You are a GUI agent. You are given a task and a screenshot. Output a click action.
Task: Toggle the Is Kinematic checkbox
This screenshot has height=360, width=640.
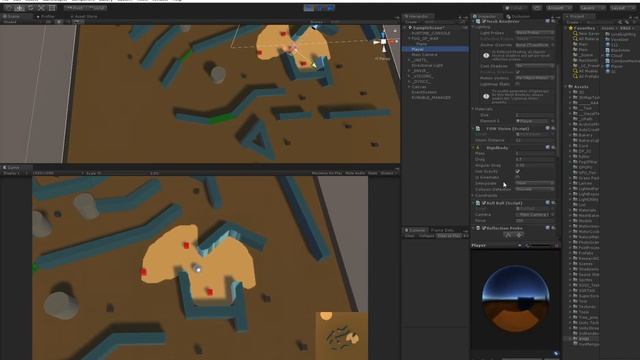click(518, 177)
